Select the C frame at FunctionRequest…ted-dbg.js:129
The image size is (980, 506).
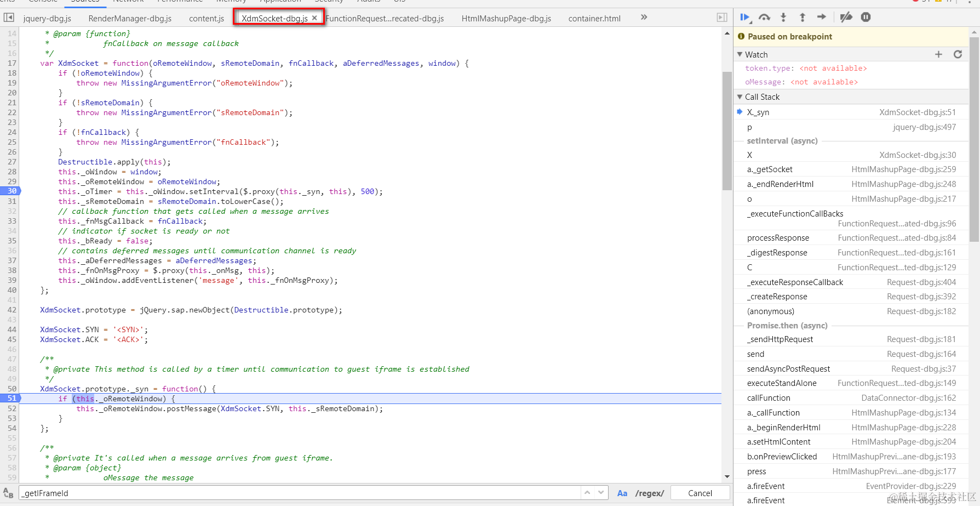[851, 268]
